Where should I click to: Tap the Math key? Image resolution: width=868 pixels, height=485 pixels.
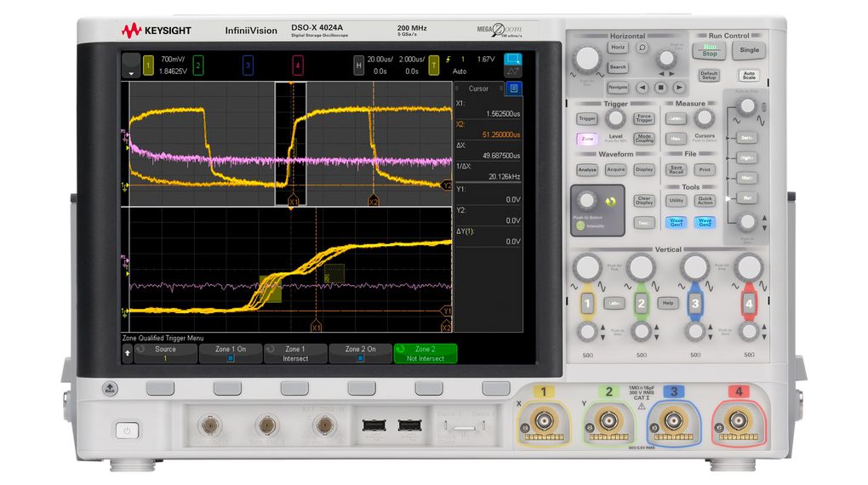(x=746, y=178)
